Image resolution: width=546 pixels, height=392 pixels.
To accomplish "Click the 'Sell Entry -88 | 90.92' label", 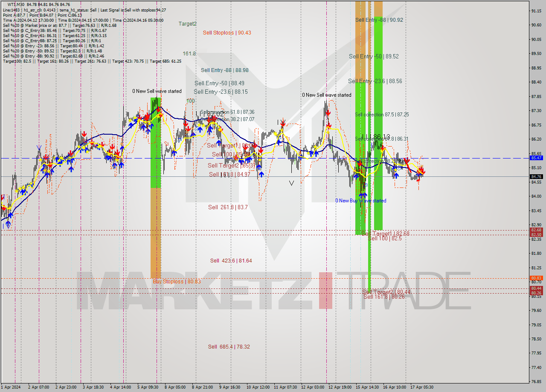I will [379, 20].
